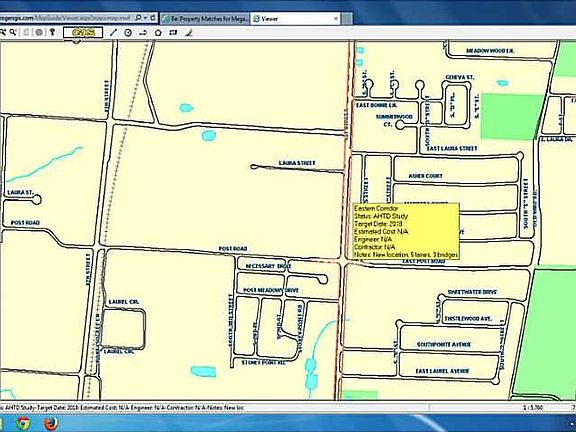576x432 pixels.
Task: Click the greyed page/copy toolbar icon
Action: (x=26, y=32)
